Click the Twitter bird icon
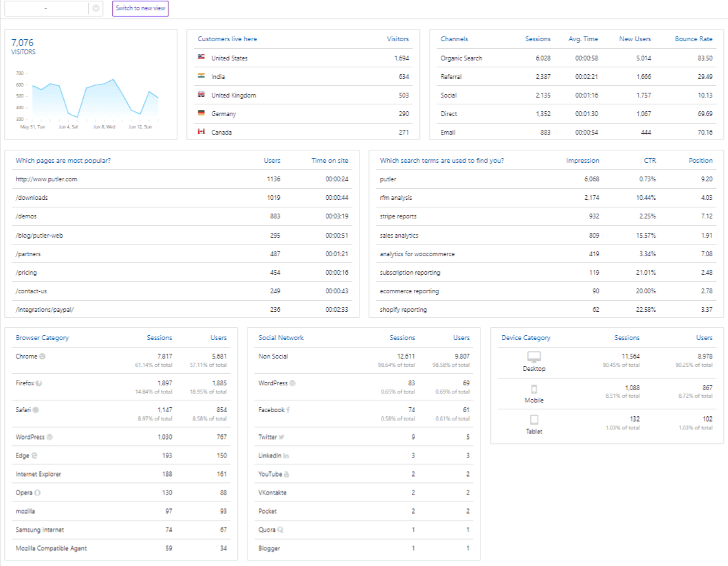Image resolution: width=728 pixels, height=566 pixels. 281,437
